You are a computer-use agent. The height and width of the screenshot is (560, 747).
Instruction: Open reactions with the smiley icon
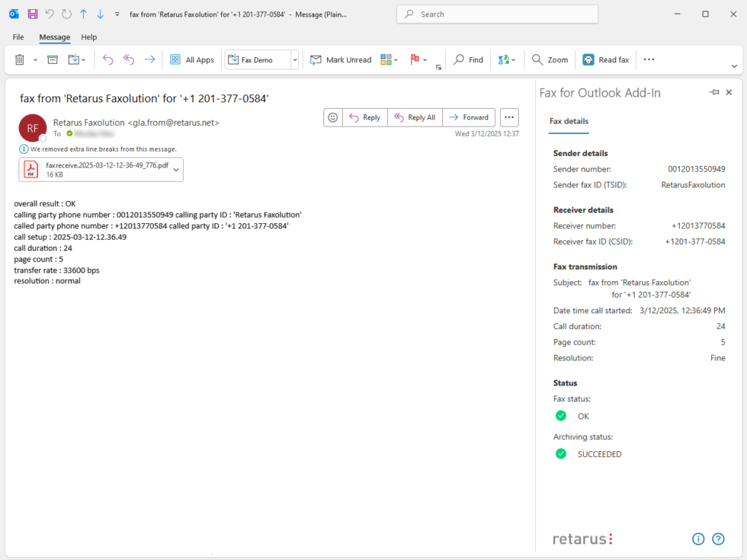333,117
